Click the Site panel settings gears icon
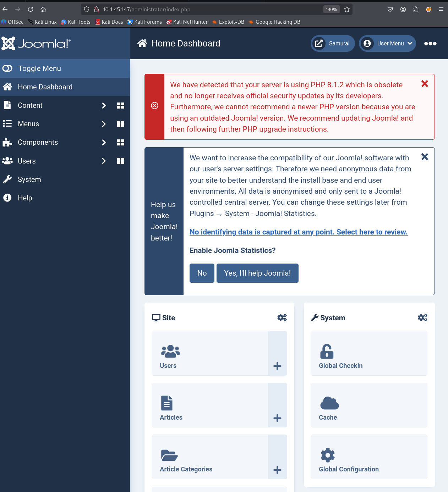This screenshot has height=492, width=448. [x=282, y=317]
